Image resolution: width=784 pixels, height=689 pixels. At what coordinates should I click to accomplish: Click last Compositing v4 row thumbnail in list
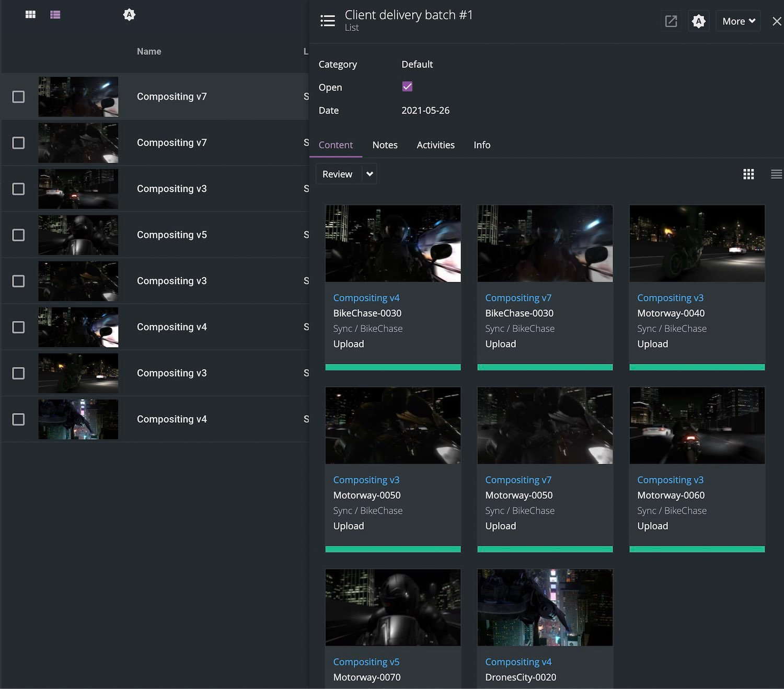coord(78,419)
